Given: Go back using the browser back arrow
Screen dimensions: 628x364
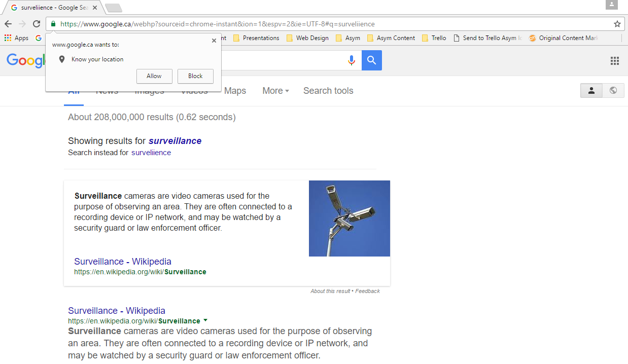Looking at the screenshot, I should coord(8,24).
